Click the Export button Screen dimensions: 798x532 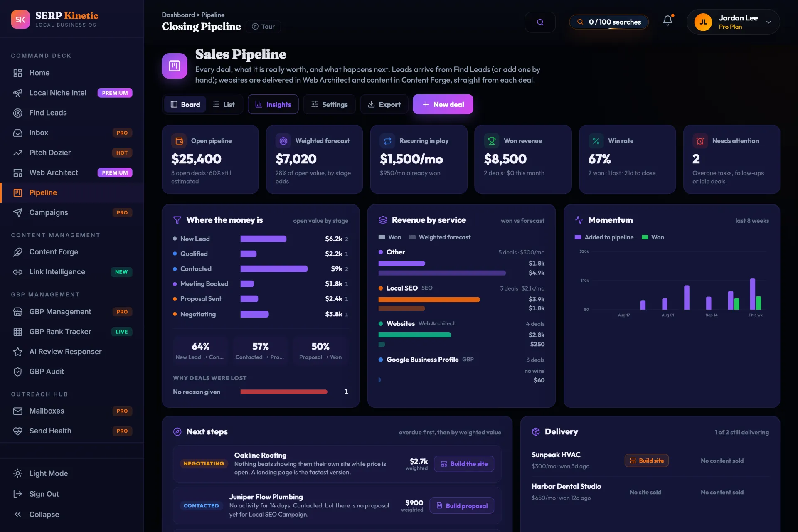[384, 104]
